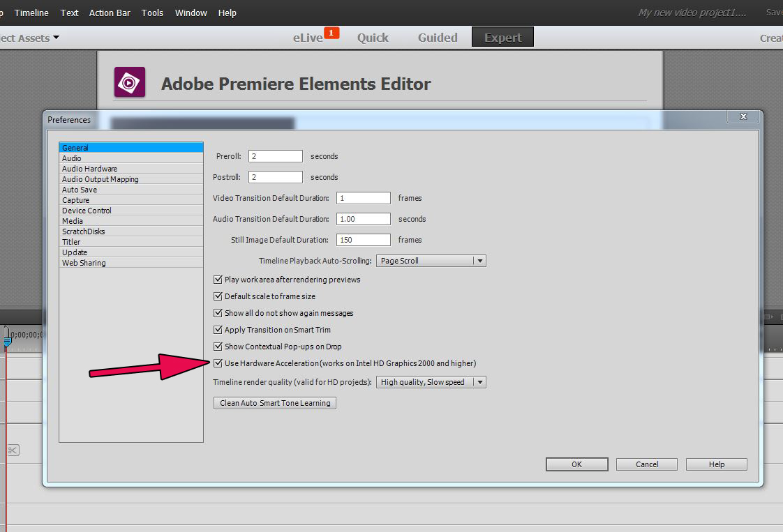Select Titler category
This screenshot has width=783, height=532.
130,242
